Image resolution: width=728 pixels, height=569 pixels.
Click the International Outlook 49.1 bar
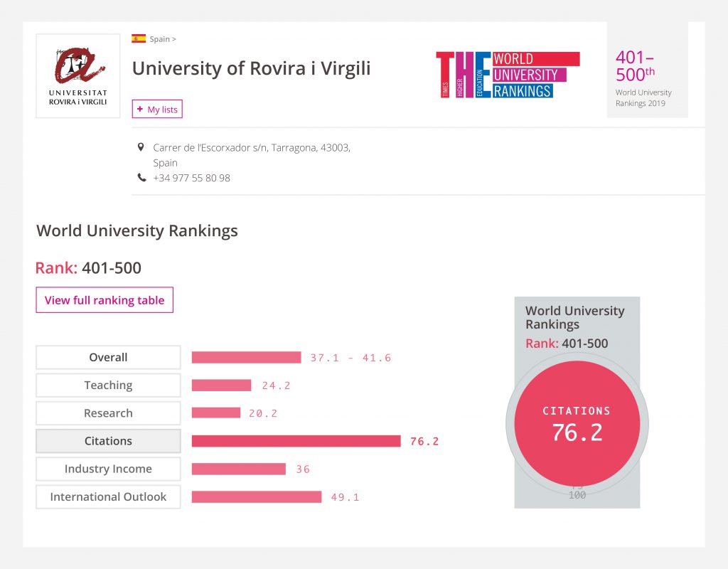[257, 496]
